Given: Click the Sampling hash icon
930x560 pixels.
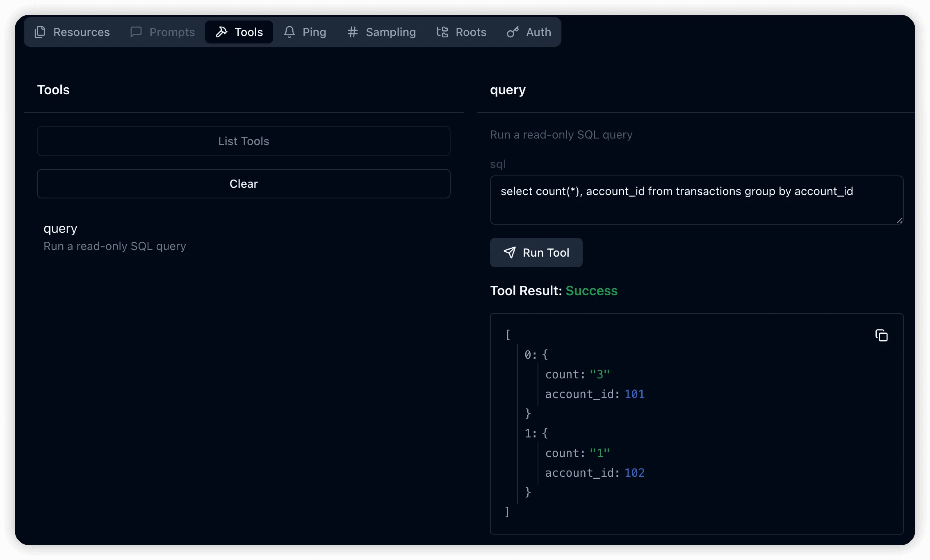Looking at the screenshot, I should click(x=353, y=32).
